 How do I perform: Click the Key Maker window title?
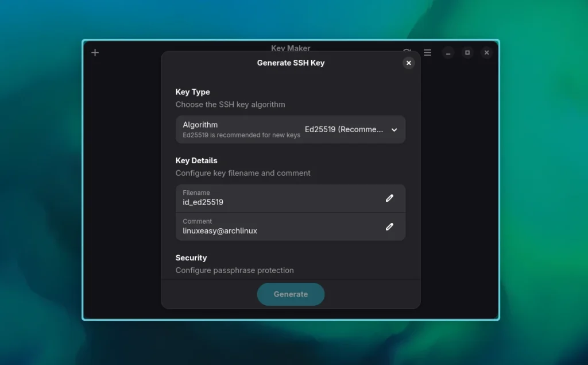[291, 48]
